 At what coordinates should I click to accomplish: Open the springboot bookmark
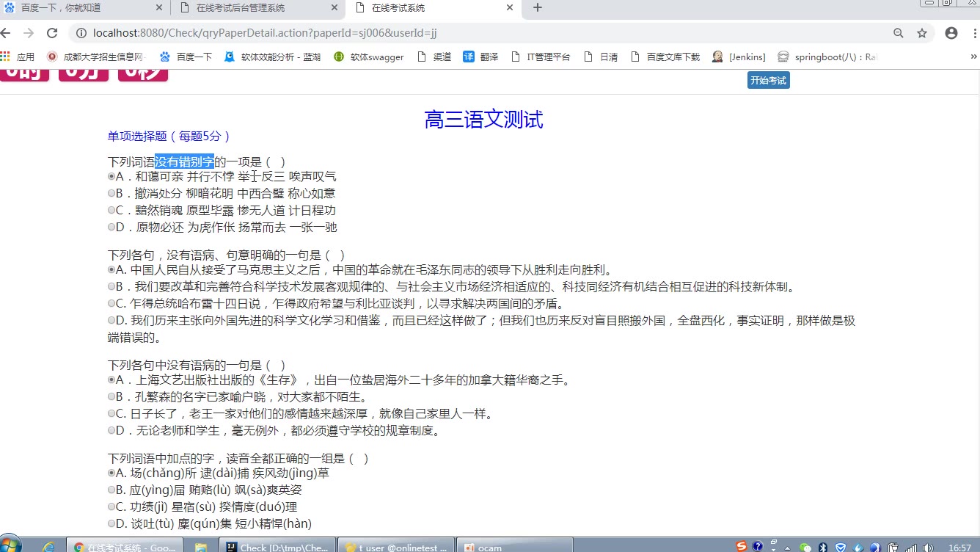pos(827,57)
